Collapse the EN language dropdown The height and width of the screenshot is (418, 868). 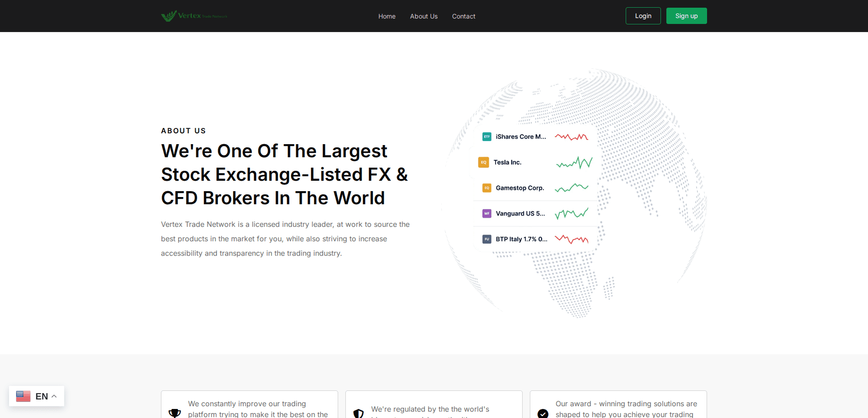[53, 396]
